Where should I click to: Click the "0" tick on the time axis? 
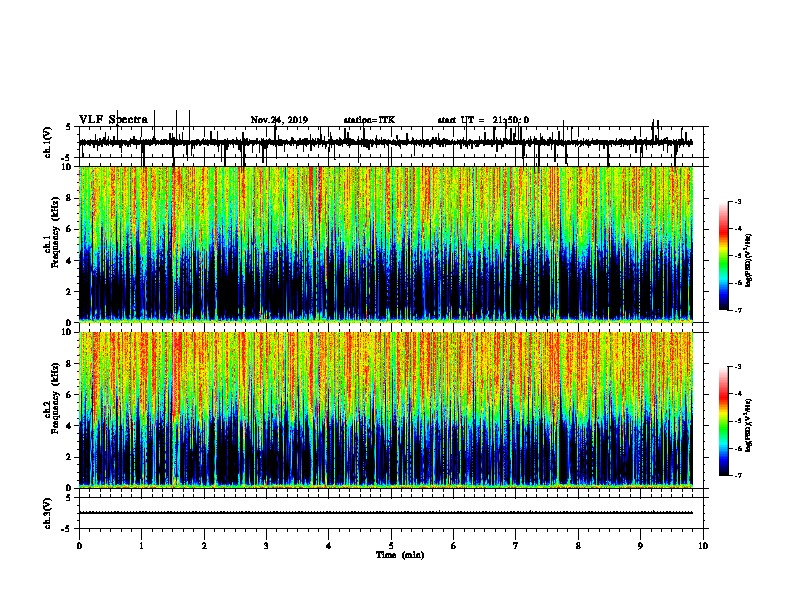tap(79, 546)
